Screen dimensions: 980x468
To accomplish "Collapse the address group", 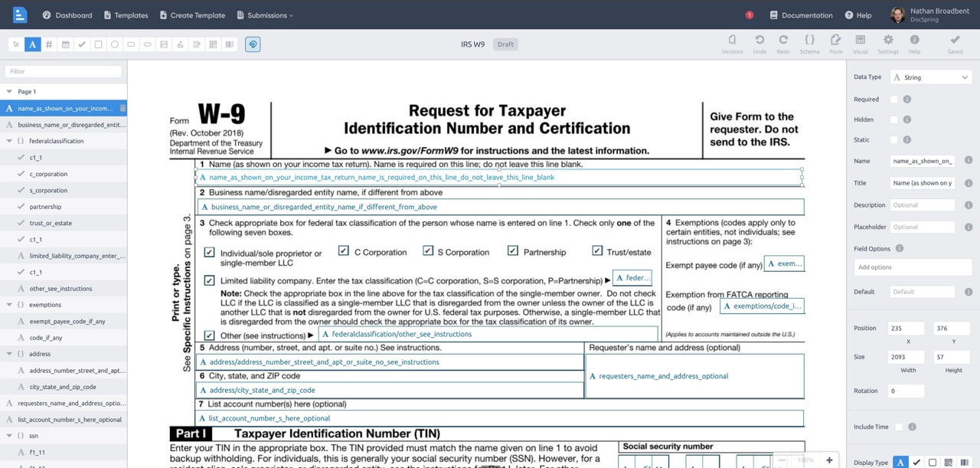I will point(9,354).
